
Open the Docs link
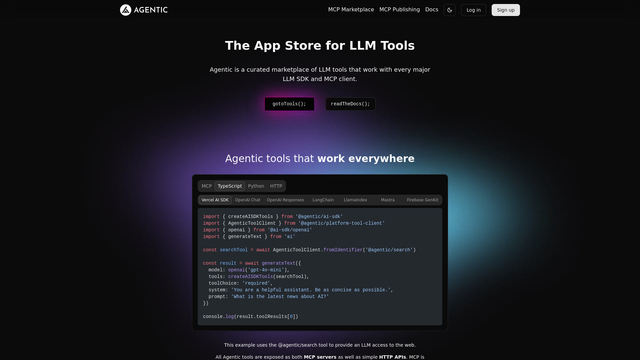pos(431,9)
